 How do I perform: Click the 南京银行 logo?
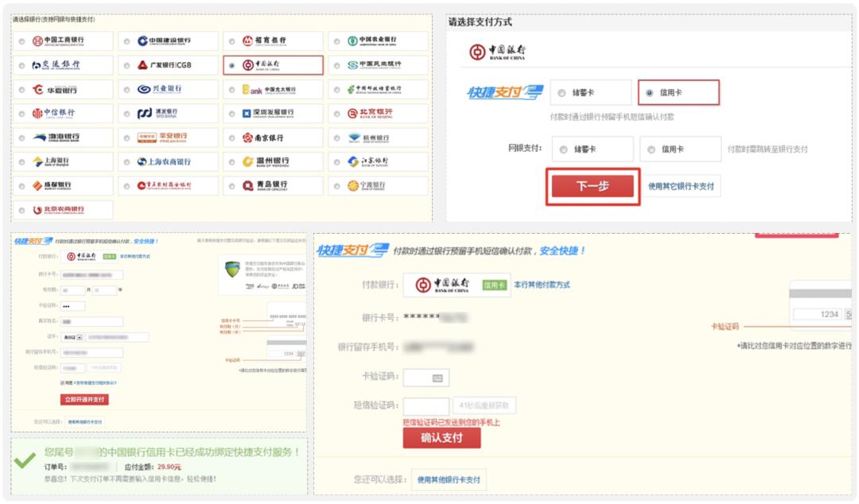pos(263,138)
